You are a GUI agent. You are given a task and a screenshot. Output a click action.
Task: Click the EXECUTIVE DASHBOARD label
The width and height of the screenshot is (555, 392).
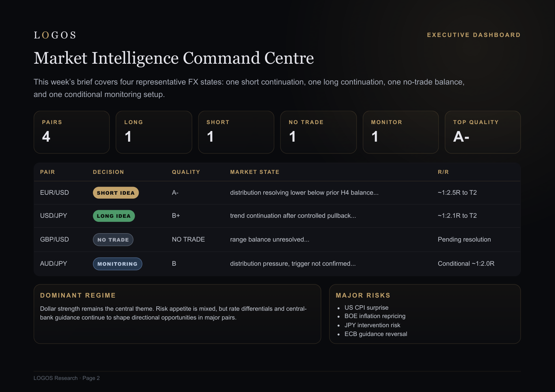pyautogui.click(x=474, y=35)
